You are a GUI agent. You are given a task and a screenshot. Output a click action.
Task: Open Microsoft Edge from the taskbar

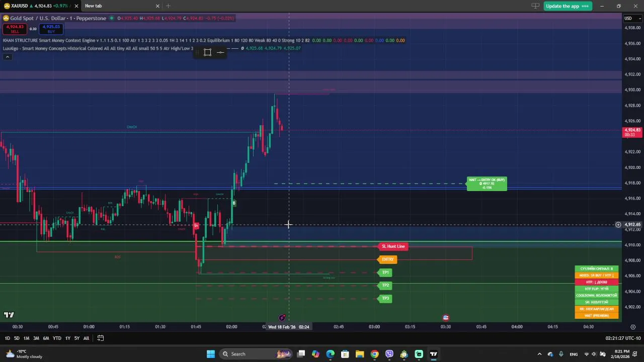330,354
